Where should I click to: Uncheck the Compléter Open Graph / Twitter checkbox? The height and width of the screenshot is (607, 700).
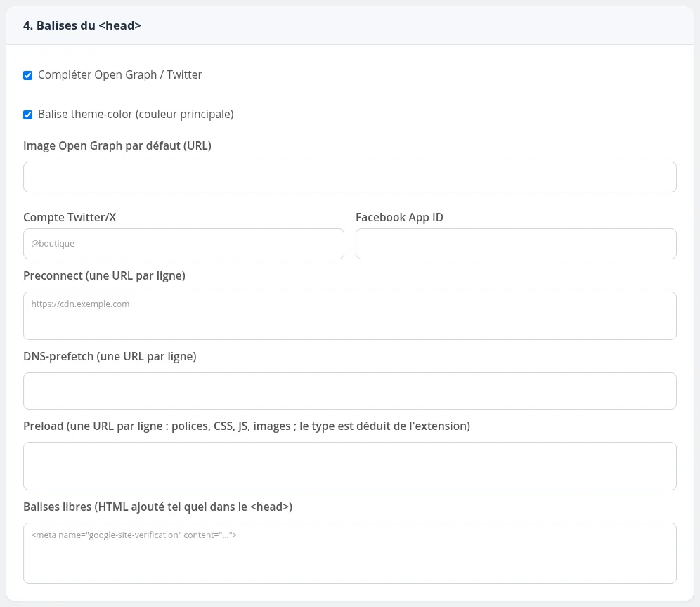(27, 75)
